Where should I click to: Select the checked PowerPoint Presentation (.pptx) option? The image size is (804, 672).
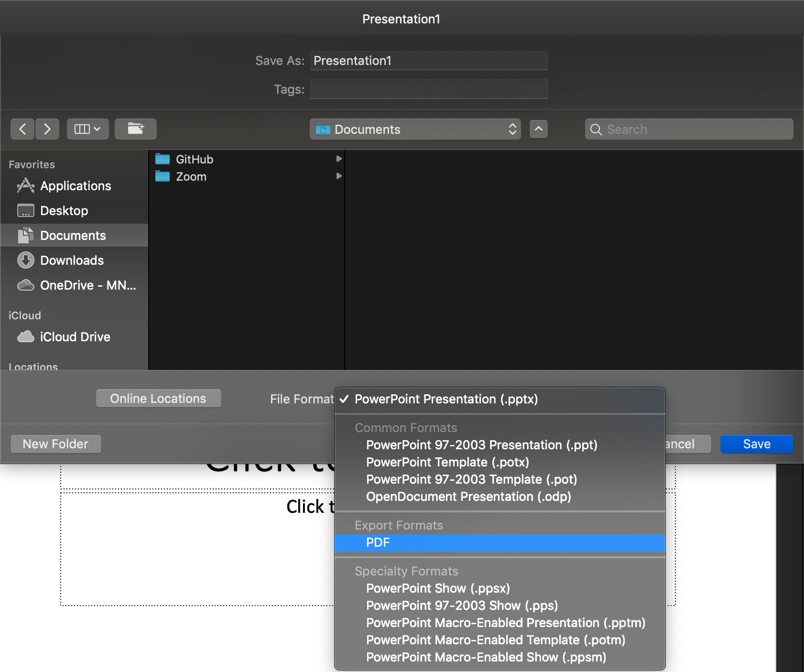click(445, 399)
